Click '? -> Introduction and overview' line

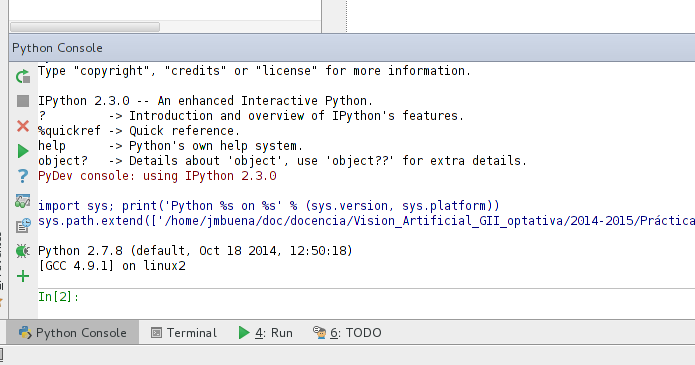pyautogui.click(x=251, y=116)
